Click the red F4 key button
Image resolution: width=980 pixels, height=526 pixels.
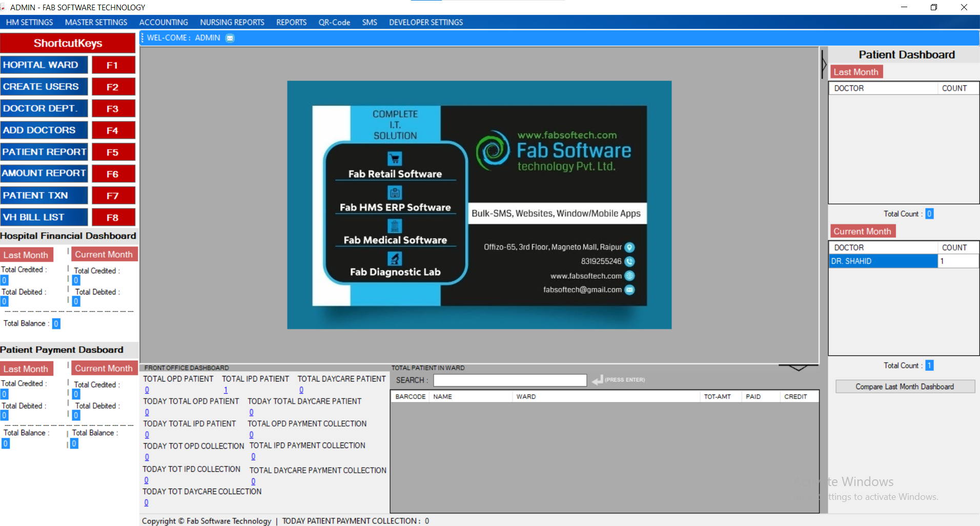click(x=113, y=130)
